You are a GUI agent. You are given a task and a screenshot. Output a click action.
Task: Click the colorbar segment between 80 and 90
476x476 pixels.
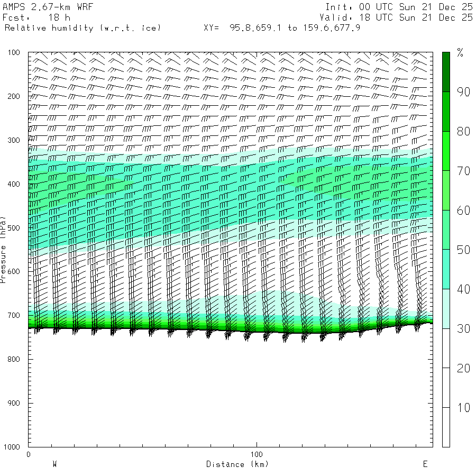[x=446, y=112]
